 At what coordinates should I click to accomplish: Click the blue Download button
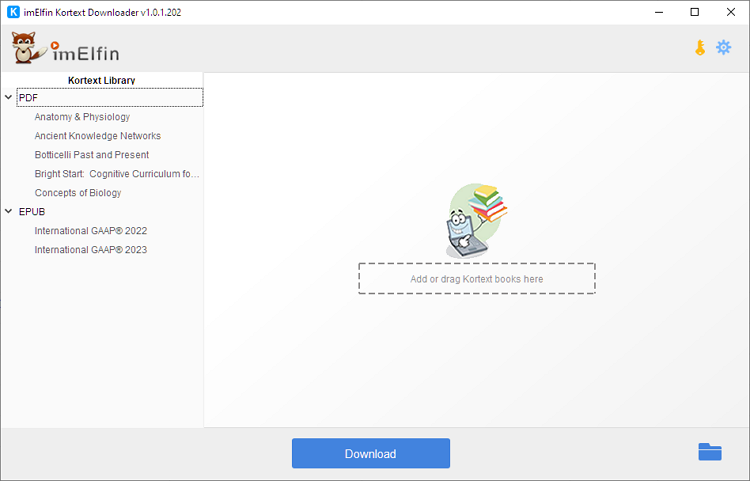[371, 453]
